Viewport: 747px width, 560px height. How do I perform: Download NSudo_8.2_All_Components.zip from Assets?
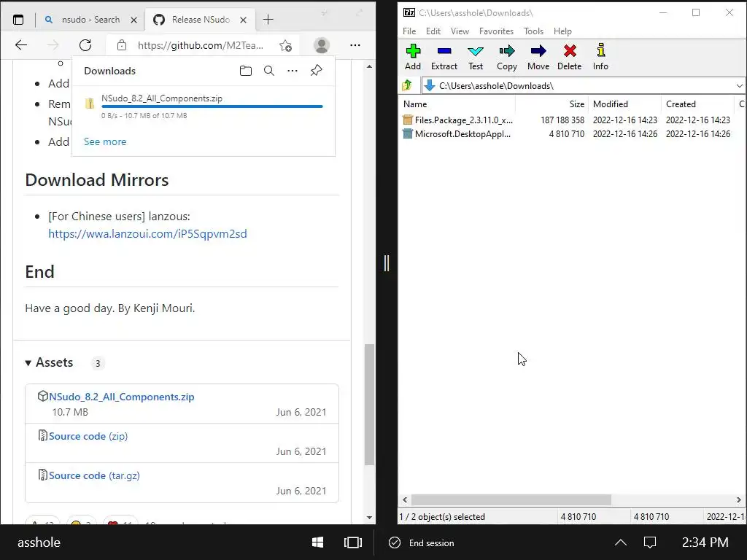[x=122, y=397]
